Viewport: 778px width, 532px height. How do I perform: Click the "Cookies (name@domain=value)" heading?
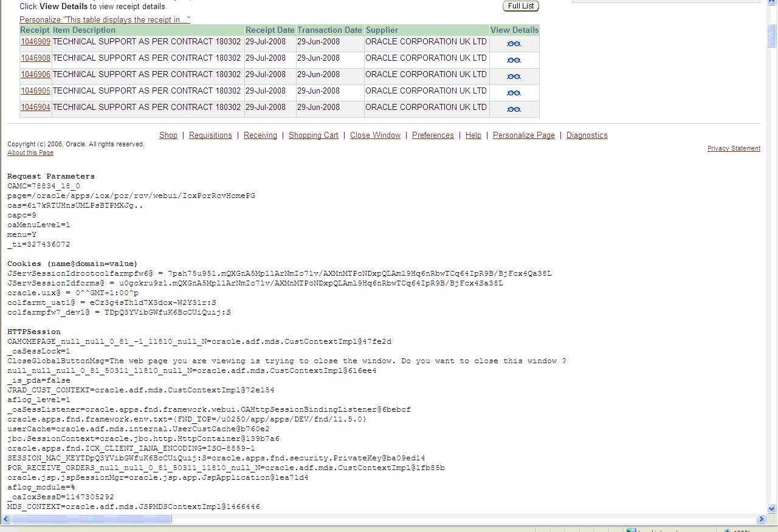[72, 264]
